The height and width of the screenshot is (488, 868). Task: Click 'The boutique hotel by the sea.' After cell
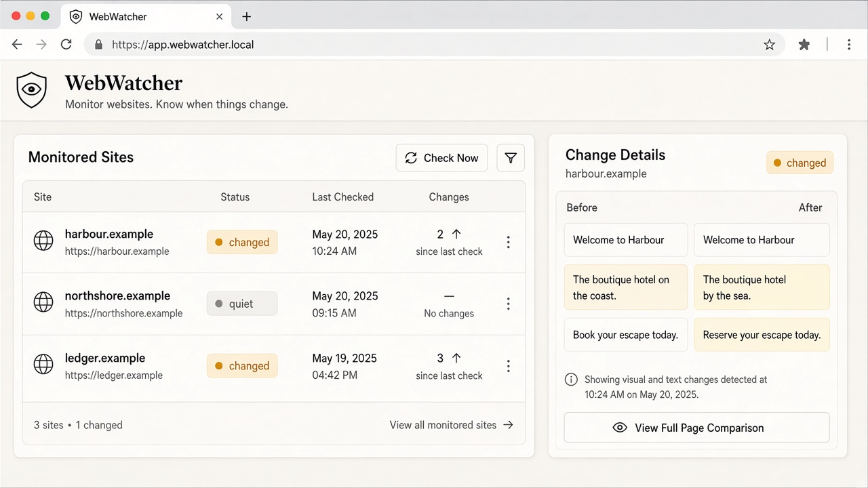[762, 287]
